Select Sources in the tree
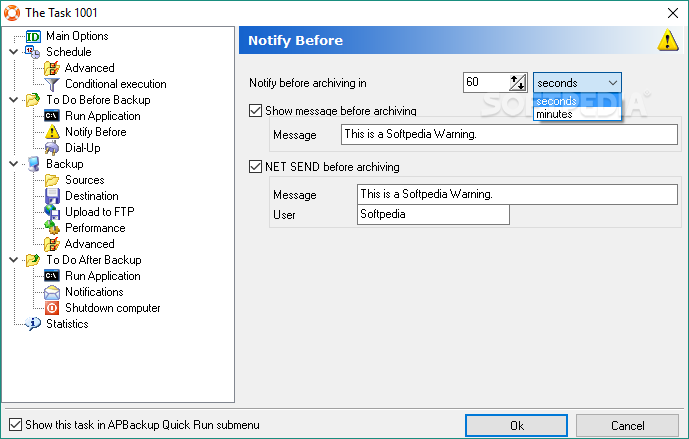 [85, 180]
